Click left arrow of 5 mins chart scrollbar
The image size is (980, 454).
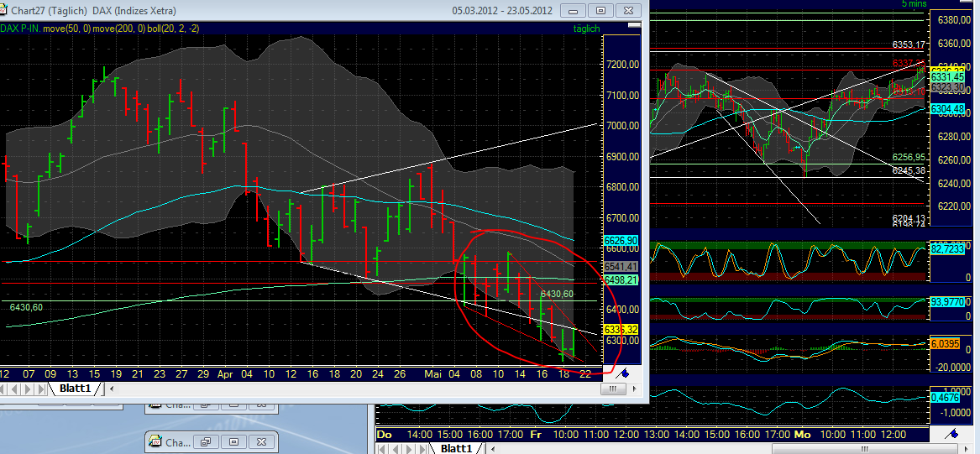pos(492,449)
